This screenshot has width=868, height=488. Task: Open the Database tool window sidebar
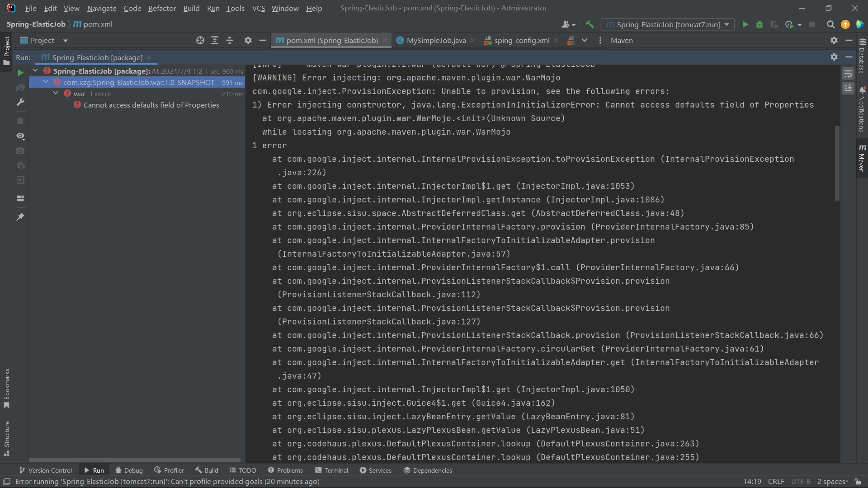point(862,56)
